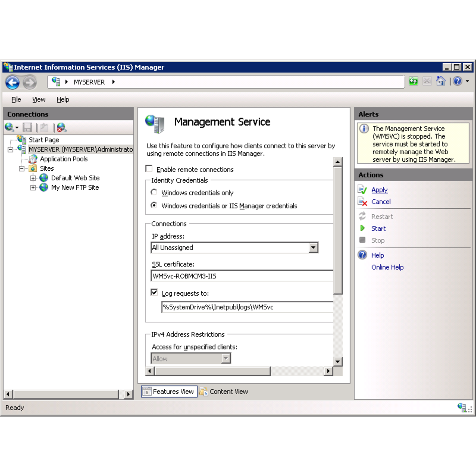Viewport: 476px width, 476px height.
Task: Refresh the page with the green refresh icon
Action: 413,81
